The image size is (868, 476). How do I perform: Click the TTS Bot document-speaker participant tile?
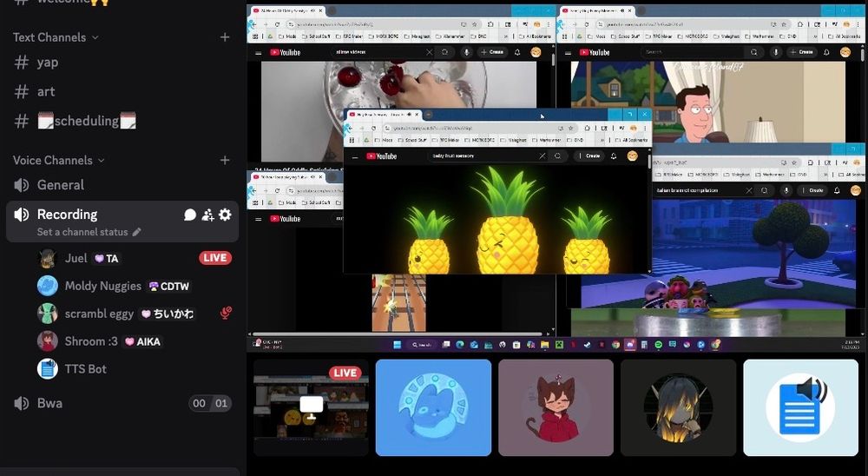(x=800, y=408)
